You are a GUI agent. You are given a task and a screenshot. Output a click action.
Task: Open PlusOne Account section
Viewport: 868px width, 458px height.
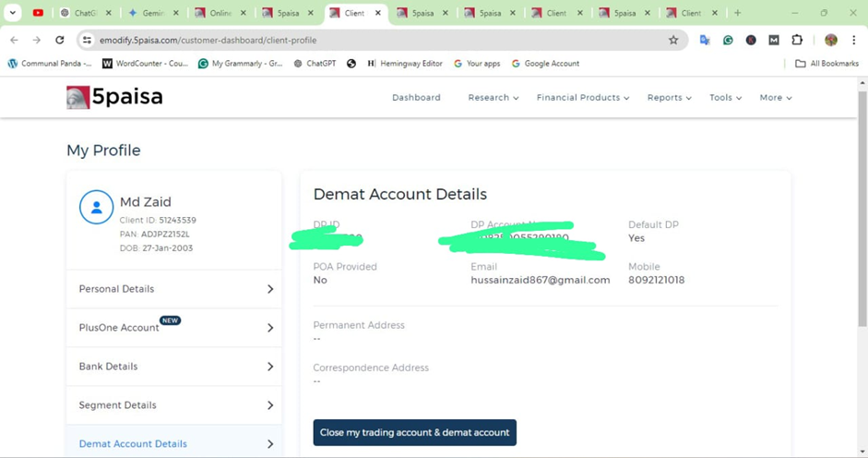coord(173,328)
